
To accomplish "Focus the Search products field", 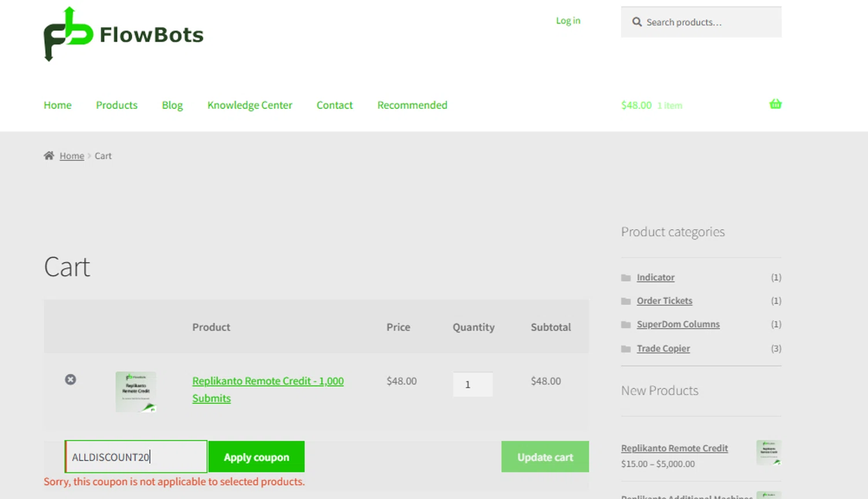I will click(x=701, y=22).
